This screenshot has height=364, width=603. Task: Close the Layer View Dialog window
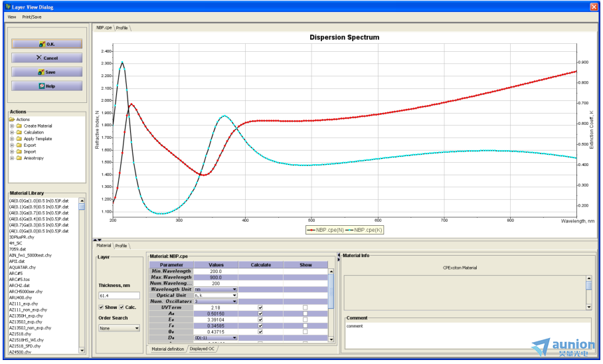tap(594, 7)
